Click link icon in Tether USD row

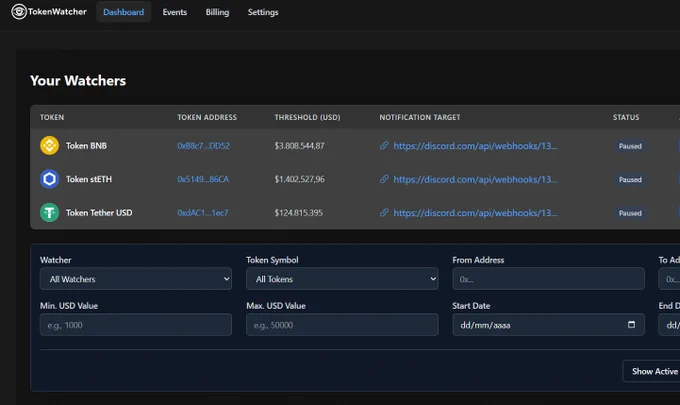pyautogui.click(x=384, y=212)
